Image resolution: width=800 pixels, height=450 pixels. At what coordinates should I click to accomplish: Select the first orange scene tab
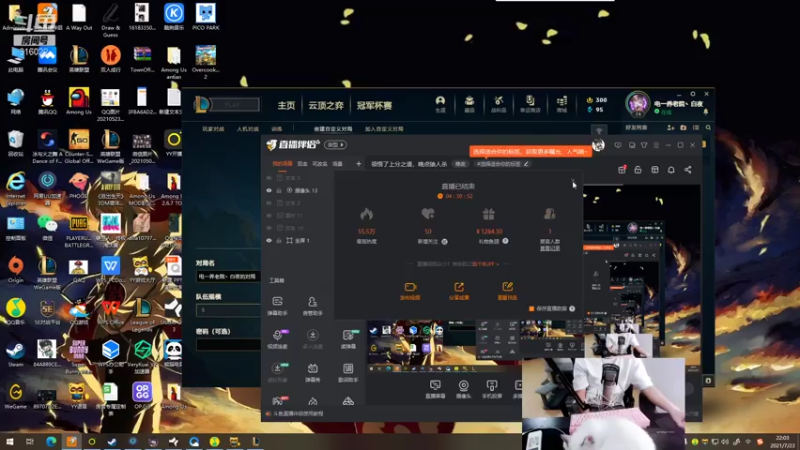[282, 164]
